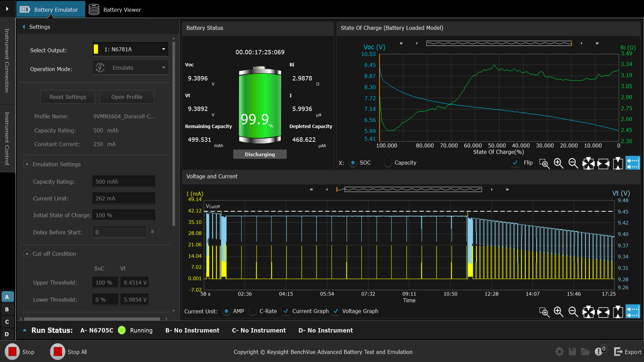Image resolution: width=644 pixels, height=362 pixels.
Task: Jump to end of State Of Charge overview
Action: point(597,43)
